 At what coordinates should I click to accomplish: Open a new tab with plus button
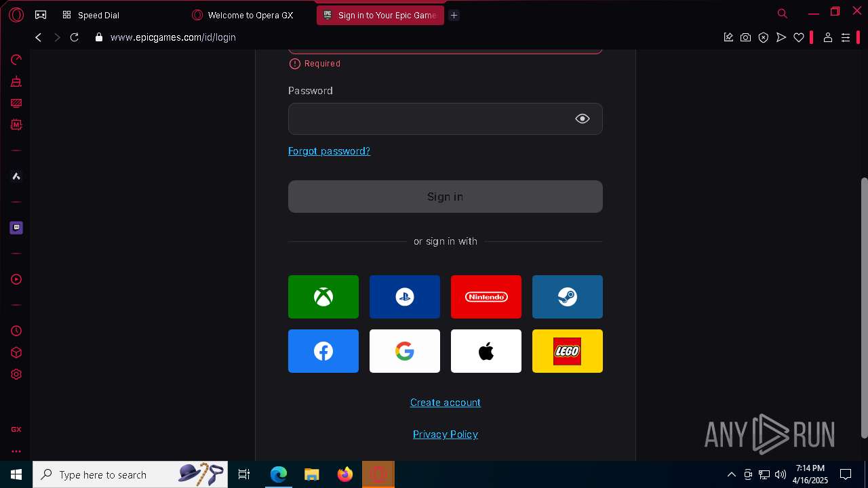pos(454,15)
